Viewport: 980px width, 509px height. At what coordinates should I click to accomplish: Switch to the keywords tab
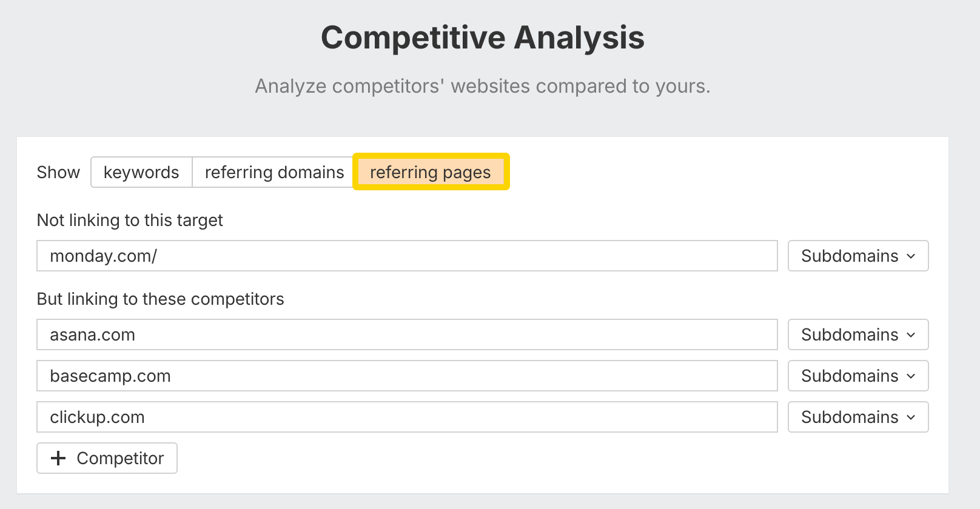[x=141, y=172]
